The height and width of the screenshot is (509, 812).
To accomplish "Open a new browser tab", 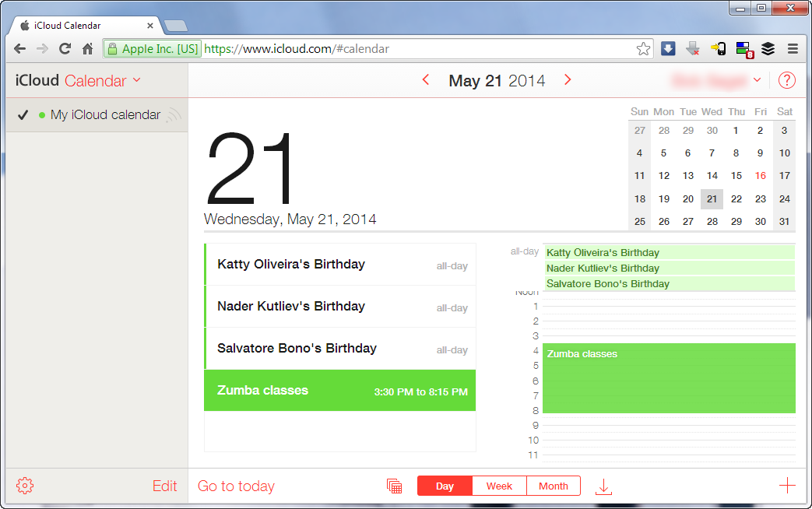I will coord(176,26).
